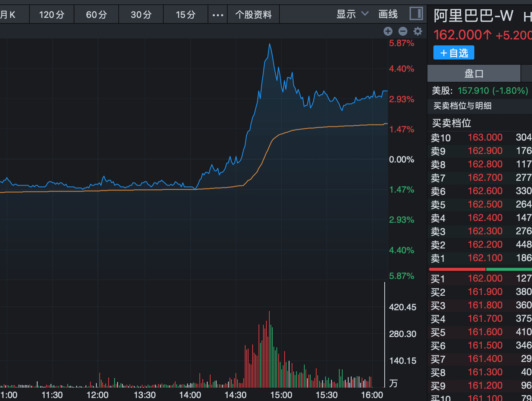This screenshot has height=401, width=532.
Task: Switch to 30分 timeframe tab
Action: 141,15
